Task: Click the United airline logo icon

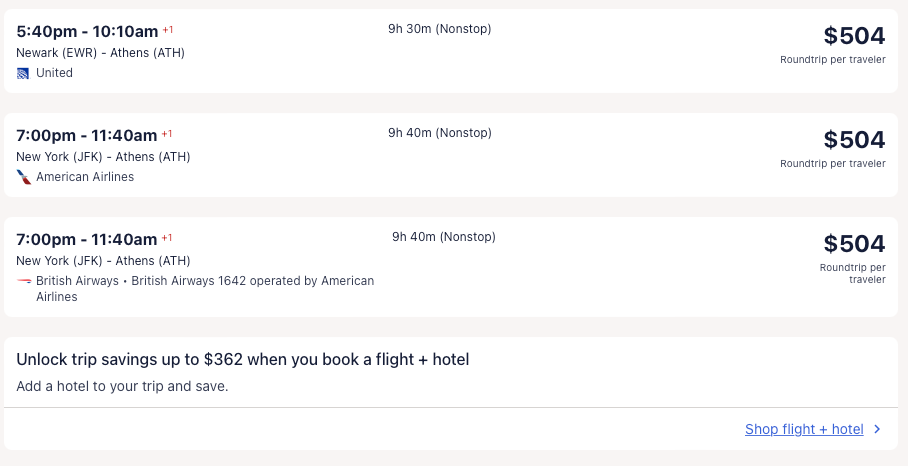Action: coord(24,73)
